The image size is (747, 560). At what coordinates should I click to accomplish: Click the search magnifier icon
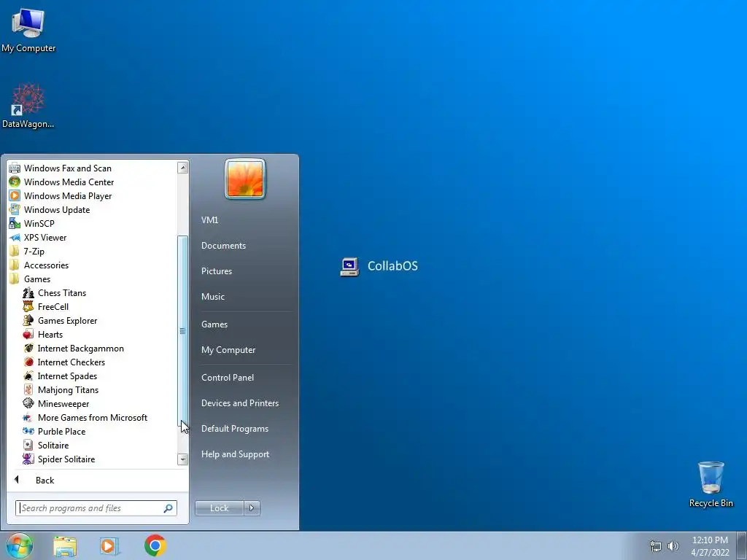click(169, 508)
